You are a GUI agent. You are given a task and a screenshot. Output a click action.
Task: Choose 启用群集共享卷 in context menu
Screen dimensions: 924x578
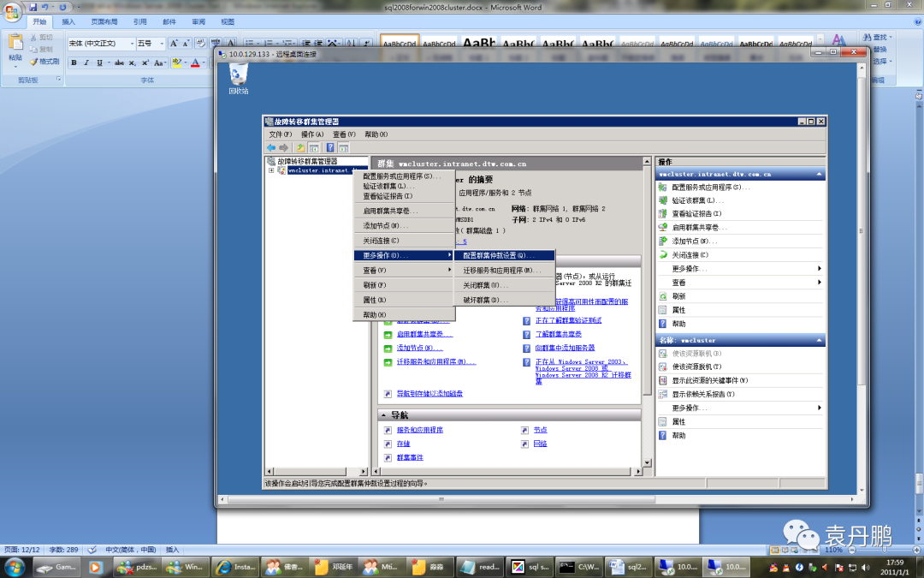click(x=404, y=211)
